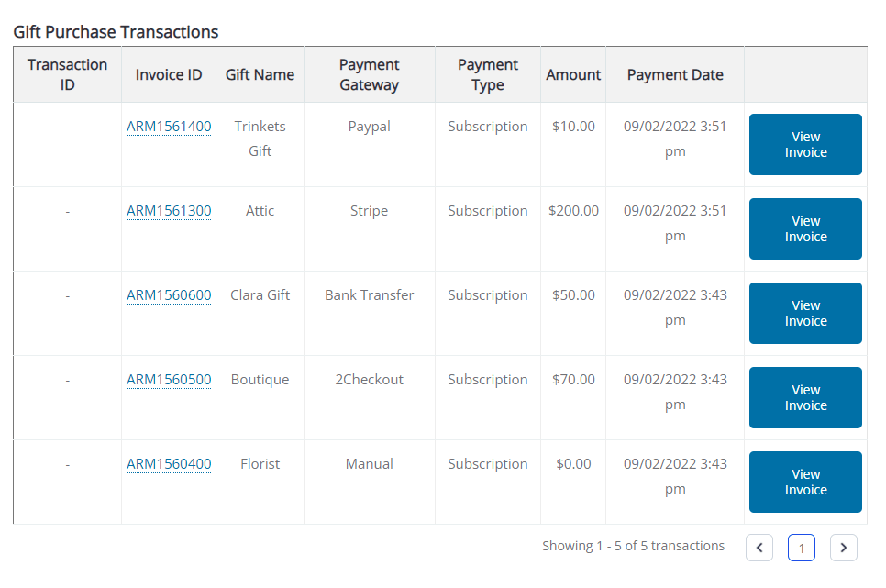Open invoice link ARM1560400
Viewport: 886px width, 588px height.
[169, 463]
